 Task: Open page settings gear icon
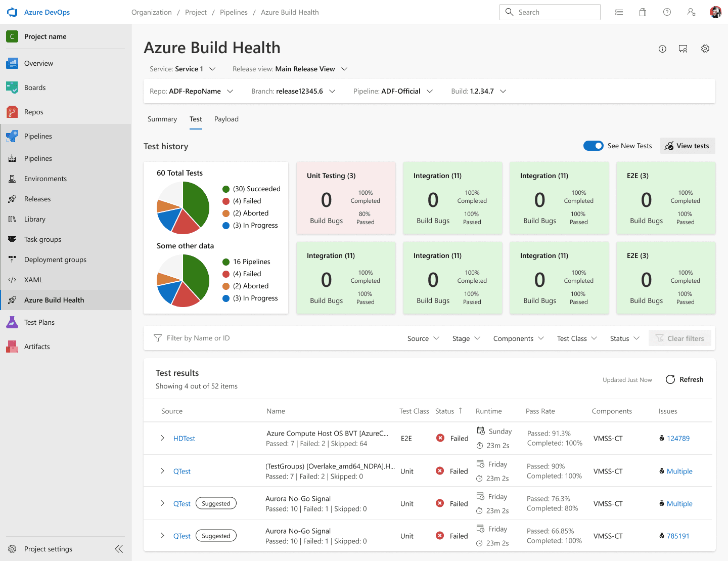[705, 49]
